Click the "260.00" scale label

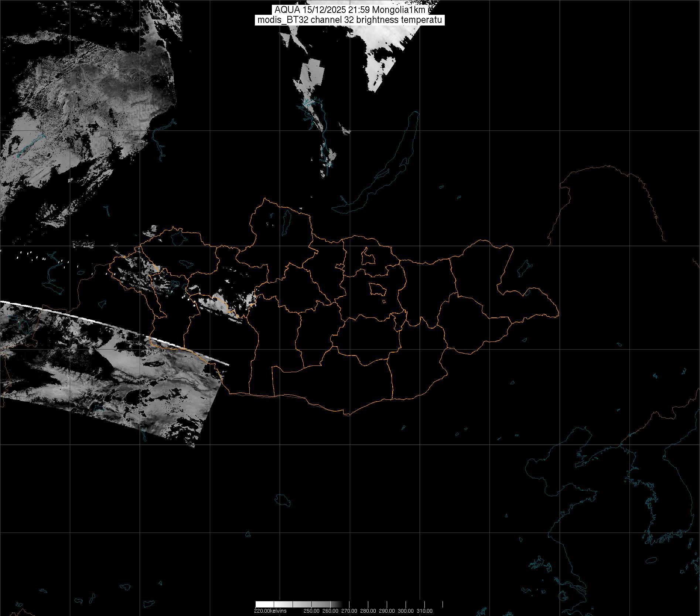point(330,611)
